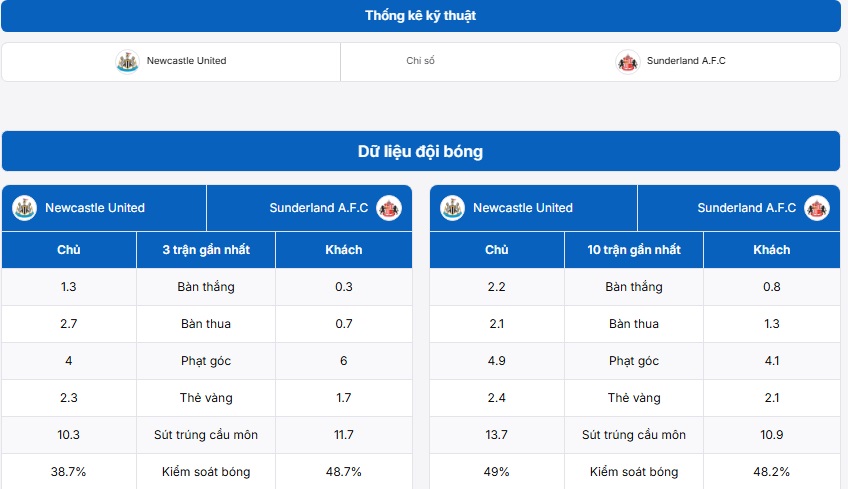Image resolution: width=848 pixels, height=489 pixels.
Task: Open the Thống kê kỹ thuật header
Action: coord(420,16)
